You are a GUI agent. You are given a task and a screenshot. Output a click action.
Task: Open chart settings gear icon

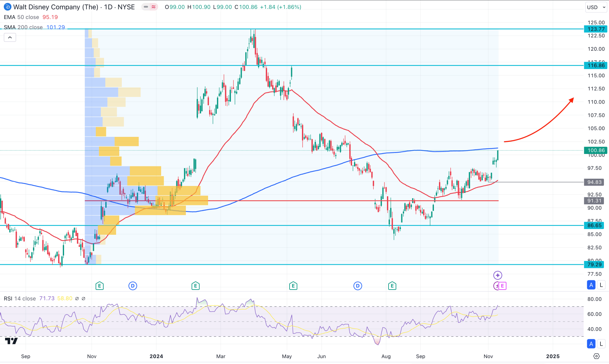pos(596,356)
